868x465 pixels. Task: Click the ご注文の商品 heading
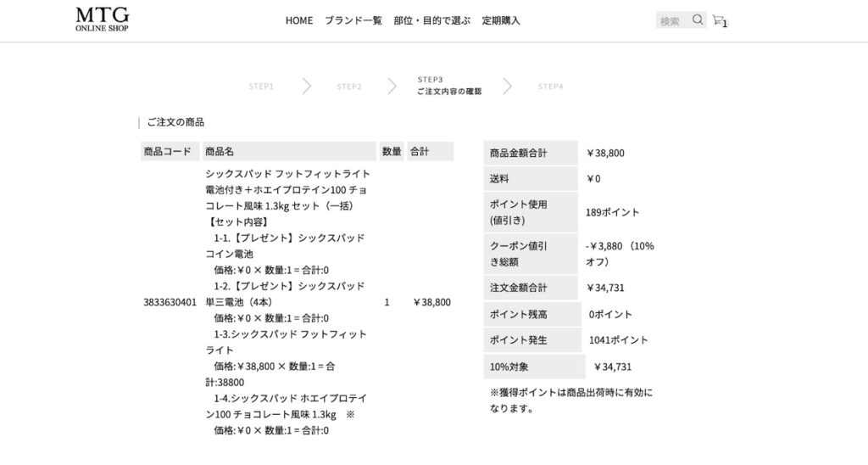175,122
